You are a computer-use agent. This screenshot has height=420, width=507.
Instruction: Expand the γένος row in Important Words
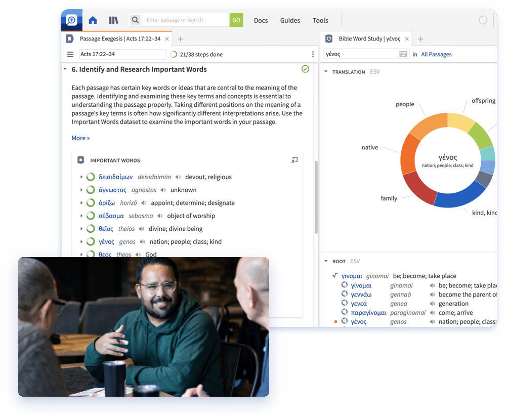pos(81,242)
